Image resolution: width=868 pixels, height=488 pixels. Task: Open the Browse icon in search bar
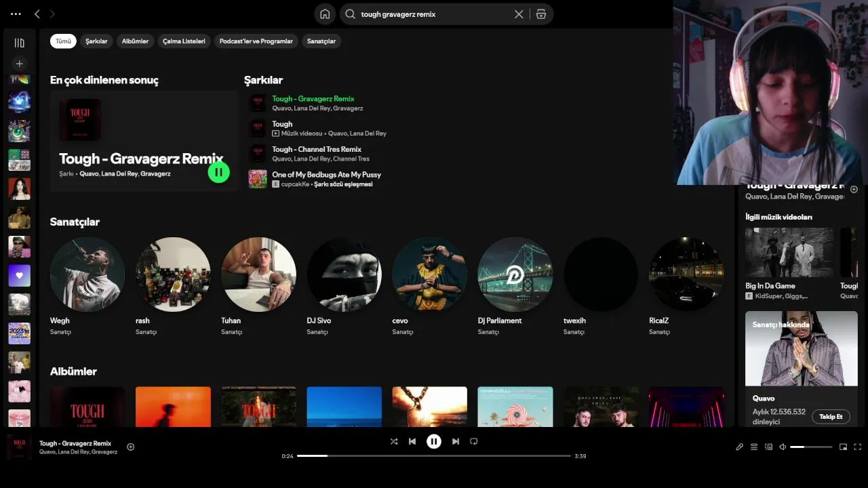pos(541,14)
